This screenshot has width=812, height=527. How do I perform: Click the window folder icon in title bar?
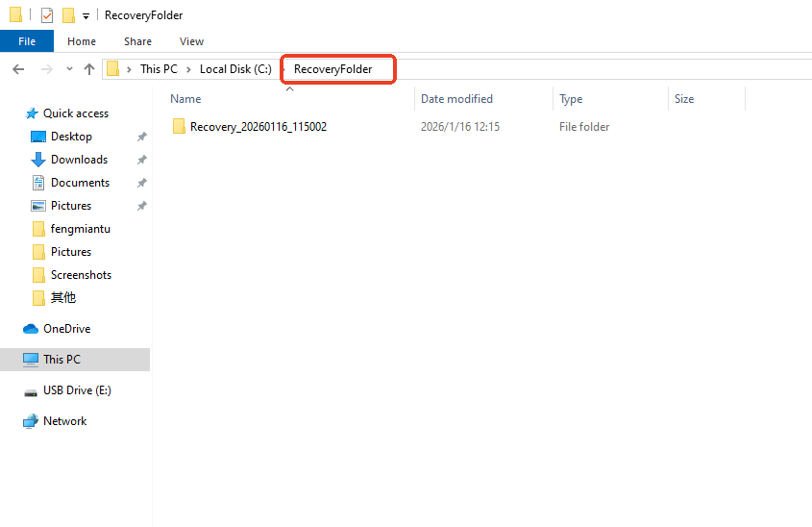tap(16, 15)
